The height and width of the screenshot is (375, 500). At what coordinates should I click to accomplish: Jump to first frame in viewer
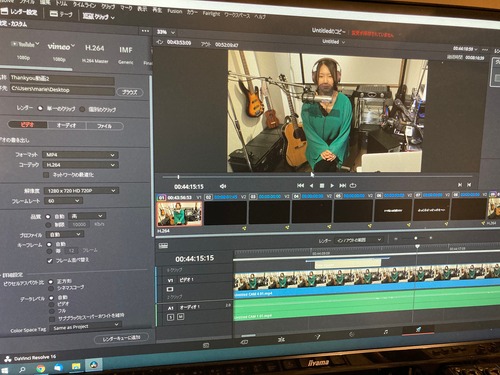(300, 185)
